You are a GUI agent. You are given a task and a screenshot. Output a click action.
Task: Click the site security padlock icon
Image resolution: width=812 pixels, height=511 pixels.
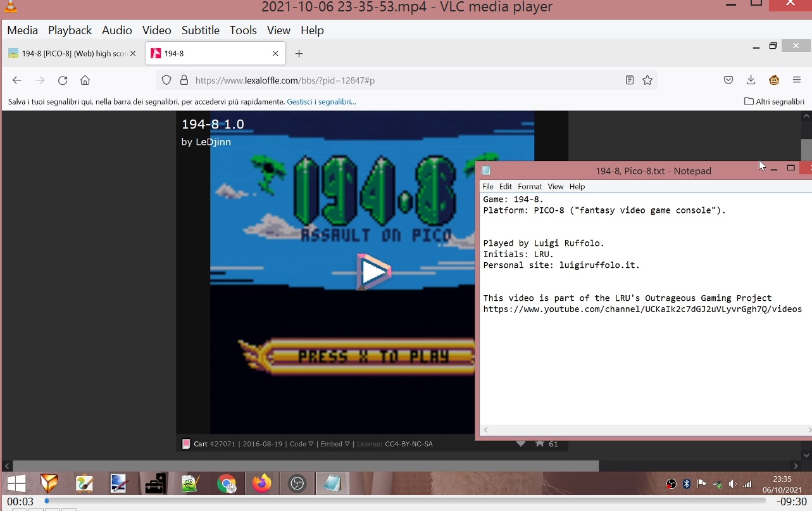click(x=184, y=80)
